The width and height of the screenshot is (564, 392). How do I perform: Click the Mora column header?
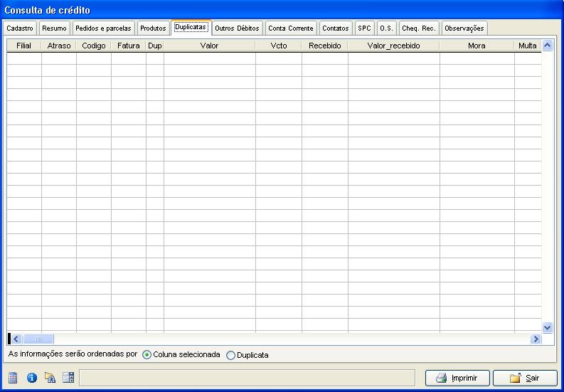point(477,46)
